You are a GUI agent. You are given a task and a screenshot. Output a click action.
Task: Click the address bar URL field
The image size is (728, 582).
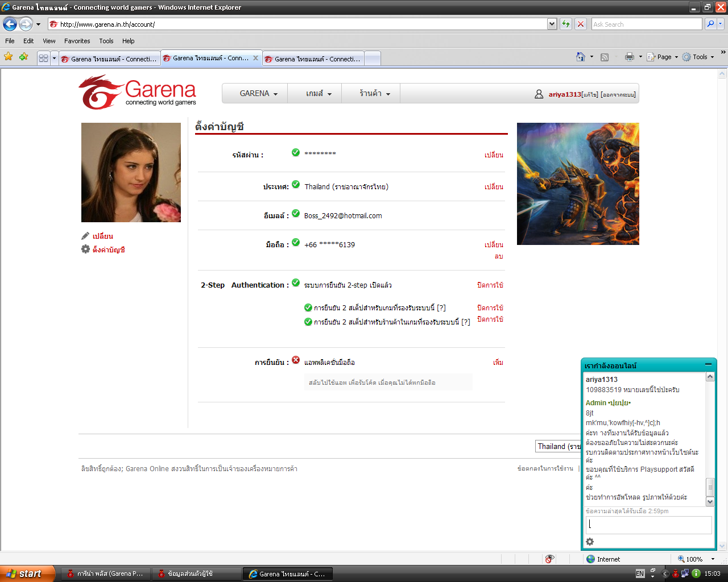[x=297, y=24]
